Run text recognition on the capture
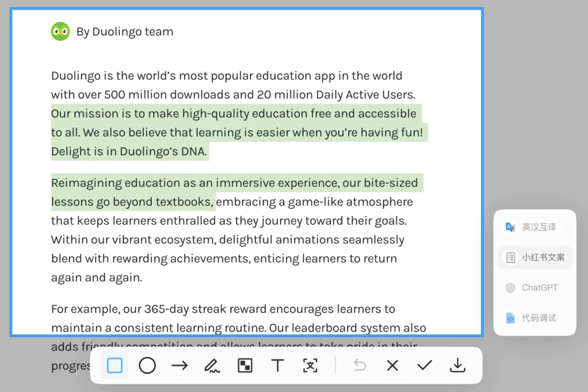588x392 pixels. 310,365
